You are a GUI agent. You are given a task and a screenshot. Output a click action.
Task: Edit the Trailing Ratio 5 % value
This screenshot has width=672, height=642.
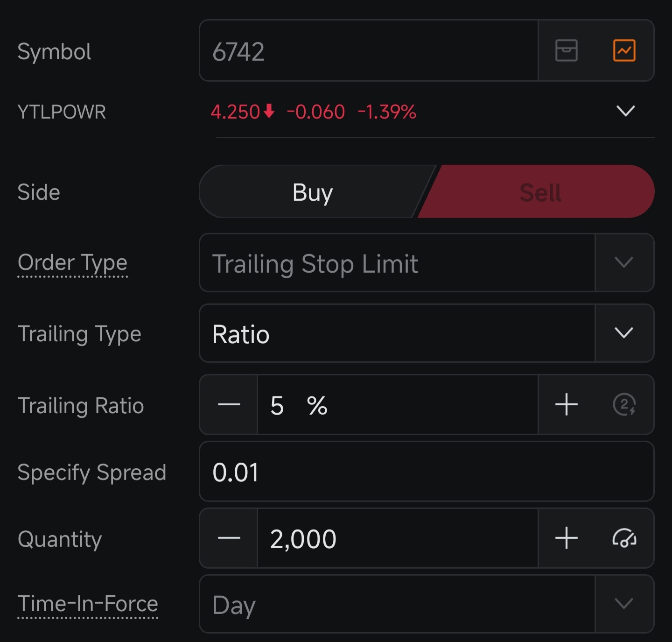(398, 405)
